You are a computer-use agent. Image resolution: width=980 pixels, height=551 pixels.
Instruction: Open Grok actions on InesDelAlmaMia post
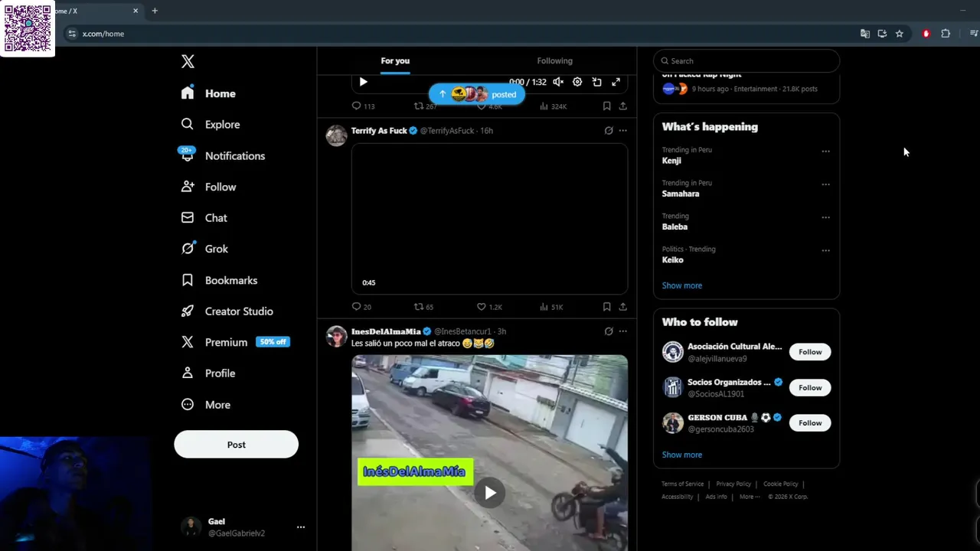609,331
